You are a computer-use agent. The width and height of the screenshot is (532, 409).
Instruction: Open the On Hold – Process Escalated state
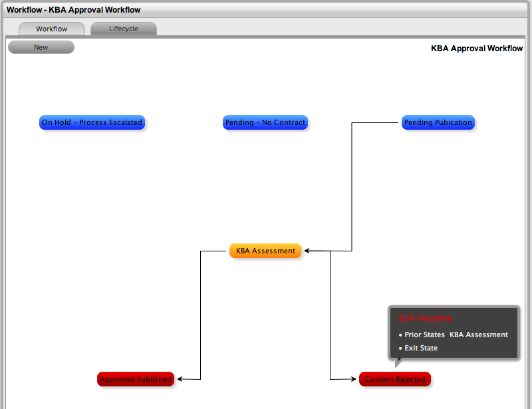tap(92, 122)
